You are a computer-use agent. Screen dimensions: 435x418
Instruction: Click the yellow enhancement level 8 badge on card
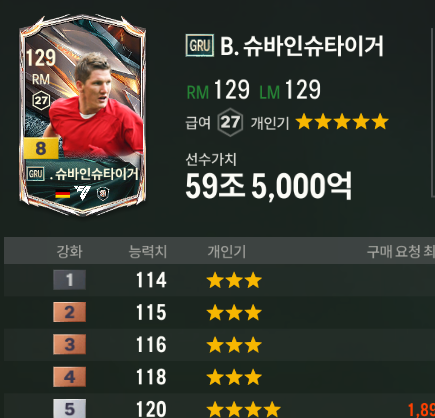pos(41,148)
